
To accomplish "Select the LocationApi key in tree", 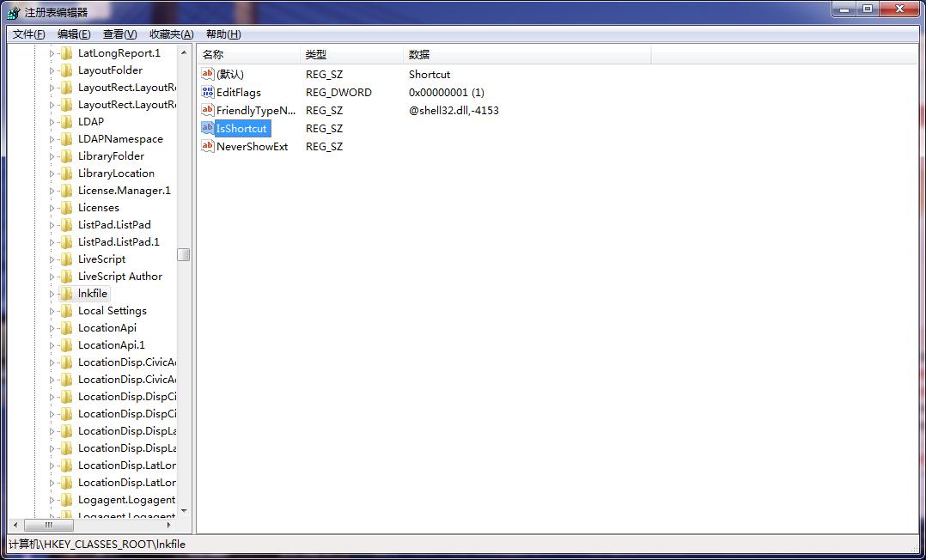I will pos(107,328).
